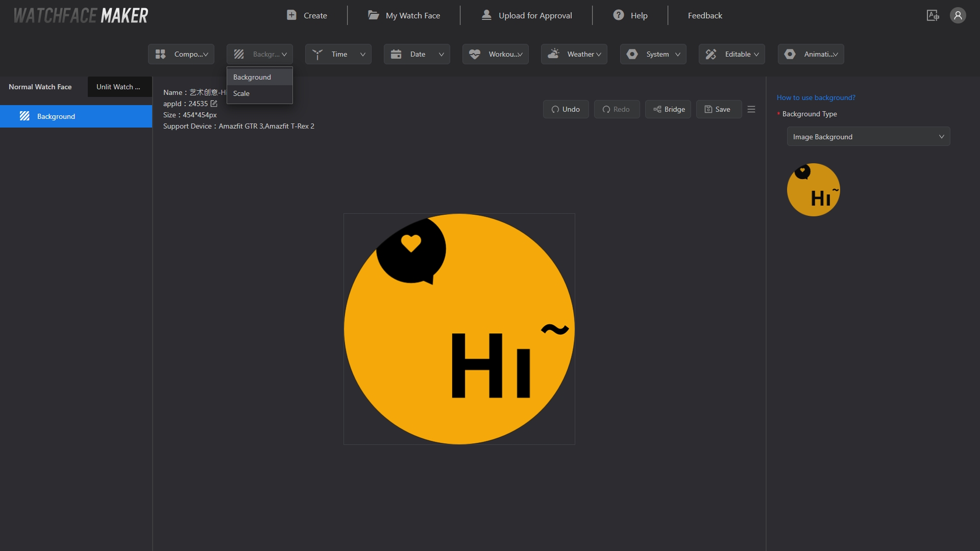
Task: Open the overflow menu with three lines
Action: tap(751, 109)
